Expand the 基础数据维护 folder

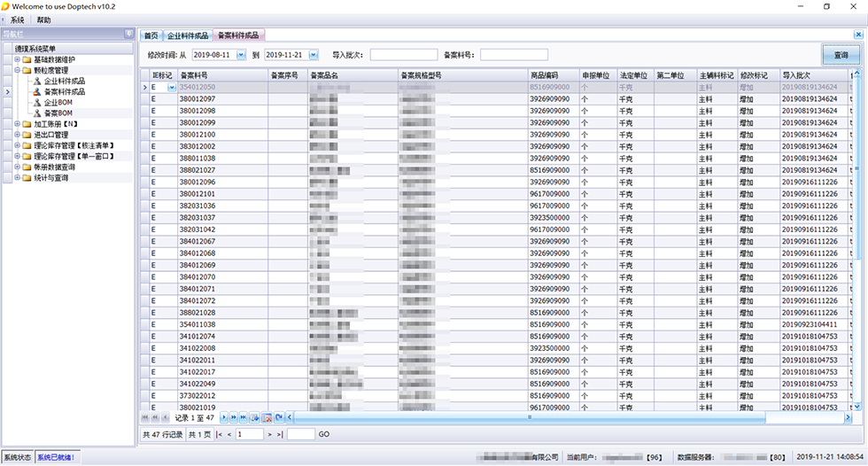(17, 59)
